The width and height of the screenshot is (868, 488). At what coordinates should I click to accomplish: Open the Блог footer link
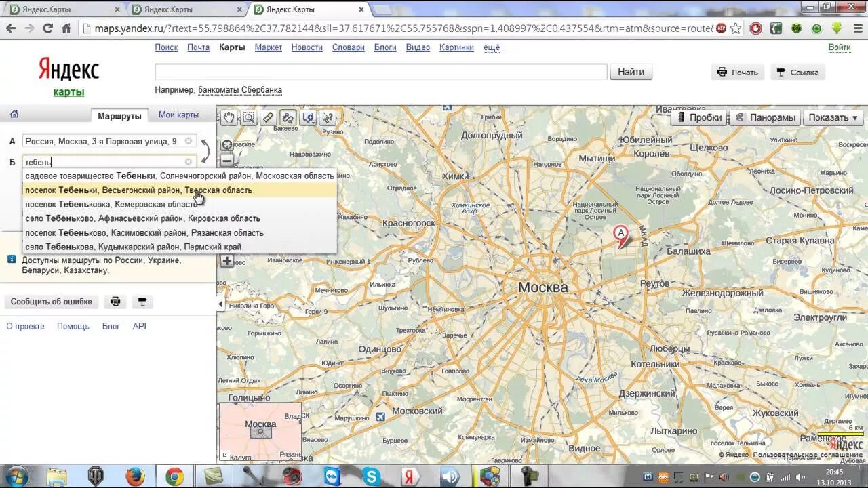111,326
